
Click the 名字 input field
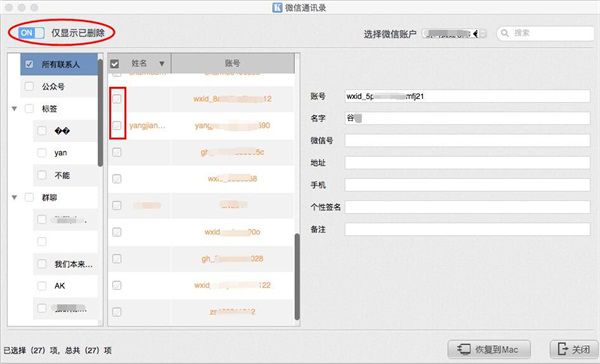pos(467,118)
